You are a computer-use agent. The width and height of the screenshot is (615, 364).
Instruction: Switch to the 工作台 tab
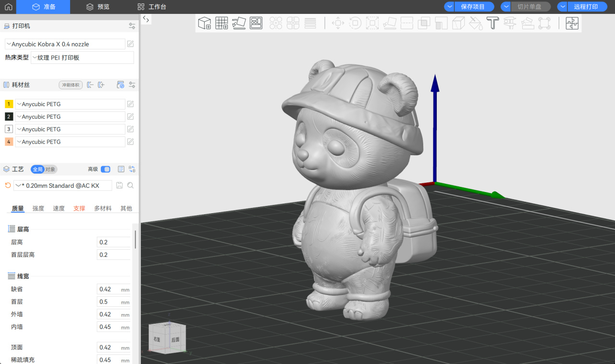tap(151, 7)
